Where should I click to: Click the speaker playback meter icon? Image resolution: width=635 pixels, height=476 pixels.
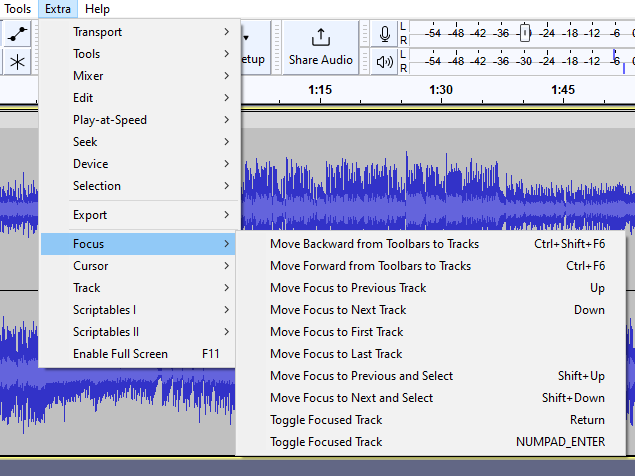click(385, 61)
